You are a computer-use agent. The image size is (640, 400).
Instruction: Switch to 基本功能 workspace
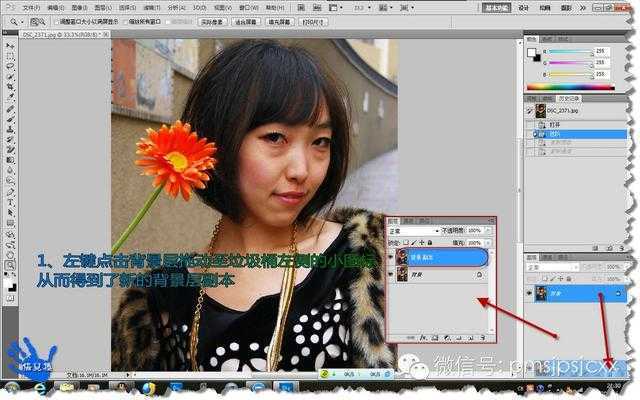click(496, 8)
